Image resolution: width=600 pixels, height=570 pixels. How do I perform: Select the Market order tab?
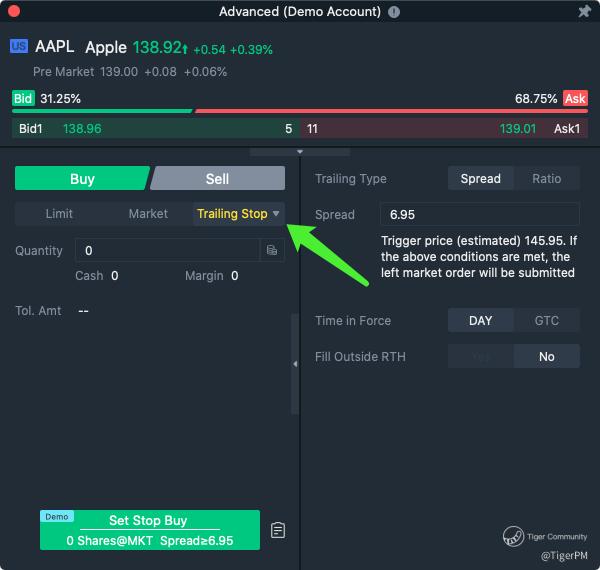tap(148, 213)
